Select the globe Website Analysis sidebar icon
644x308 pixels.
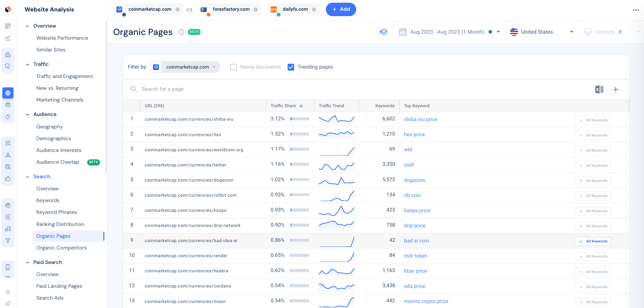tap(8, 93)
